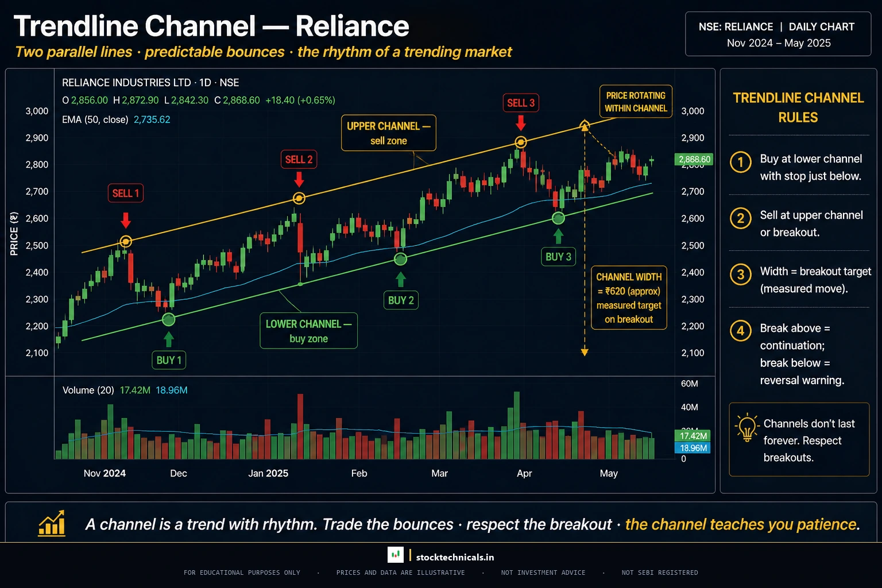Click the Apr time axis label
This screenshot has width=882, height=588.
[524, 473]
